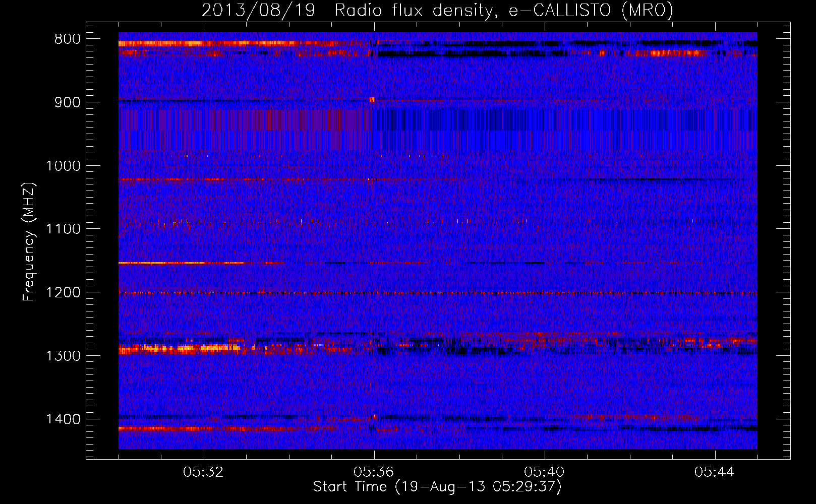Screen dimensions: 816x504
Task: Select the 1300 frequency axis label
Action: pos(63,356)
